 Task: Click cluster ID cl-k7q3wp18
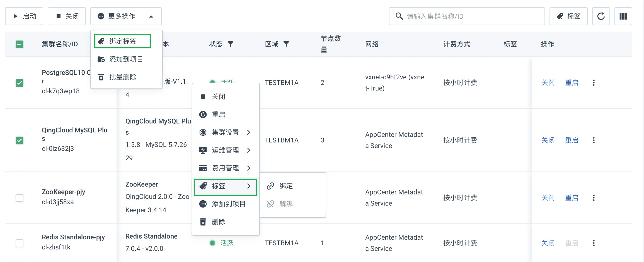60,91
